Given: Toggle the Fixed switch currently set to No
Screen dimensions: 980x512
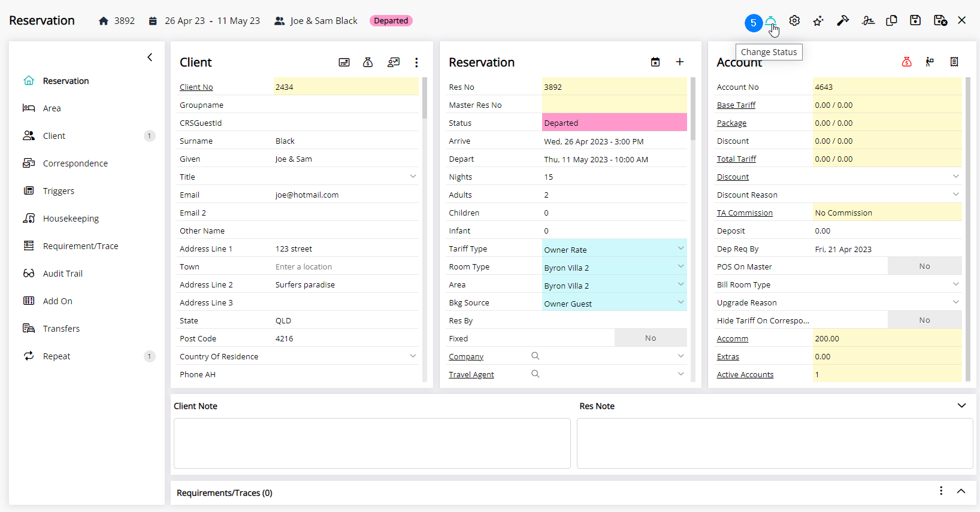Looking at the screenshot, I should (x=650, y=338).
